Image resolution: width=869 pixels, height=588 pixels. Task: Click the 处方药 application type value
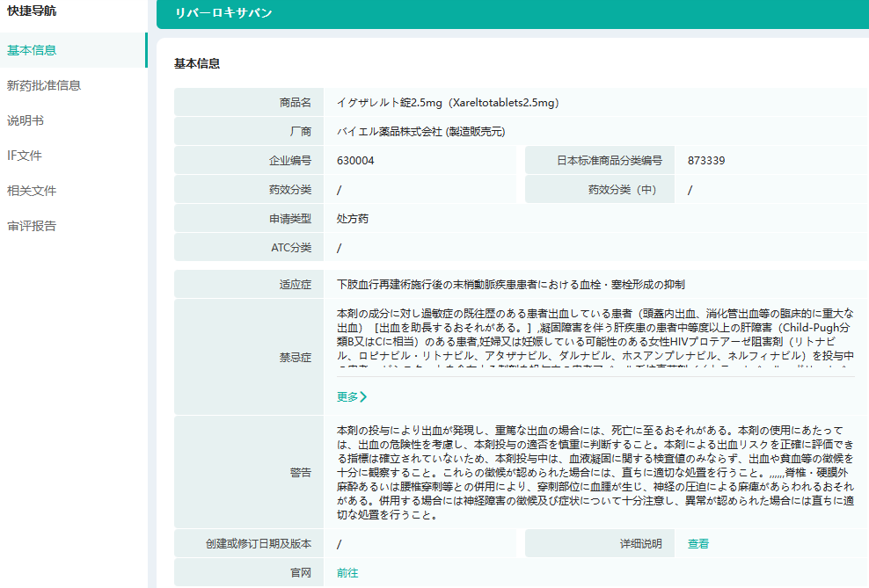point(353,219)
